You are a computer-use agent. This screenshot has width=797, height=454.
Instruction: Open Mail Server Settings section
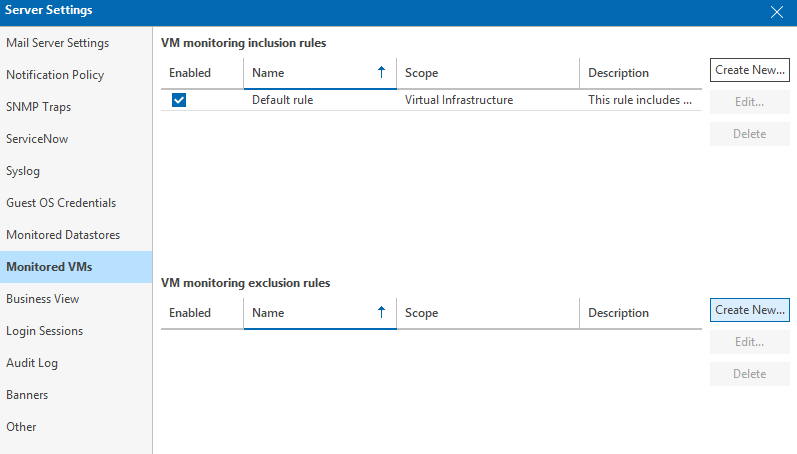(76, 43)
